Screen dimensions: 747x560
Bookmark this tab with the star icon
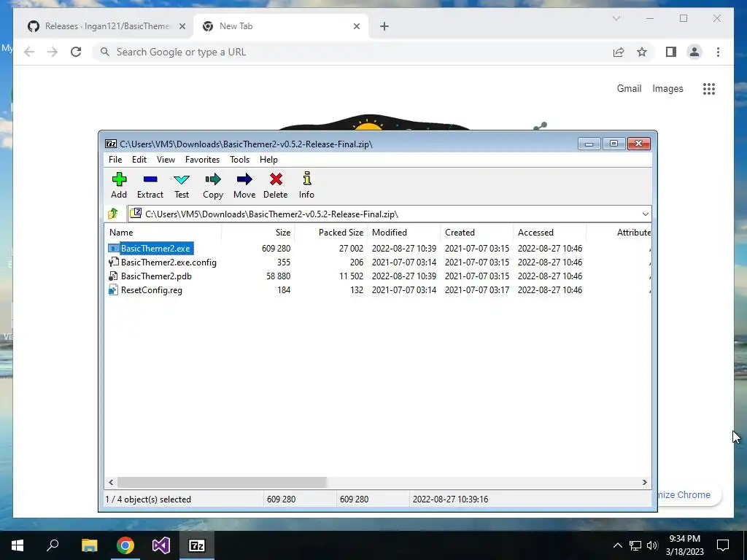click(642, 52)
